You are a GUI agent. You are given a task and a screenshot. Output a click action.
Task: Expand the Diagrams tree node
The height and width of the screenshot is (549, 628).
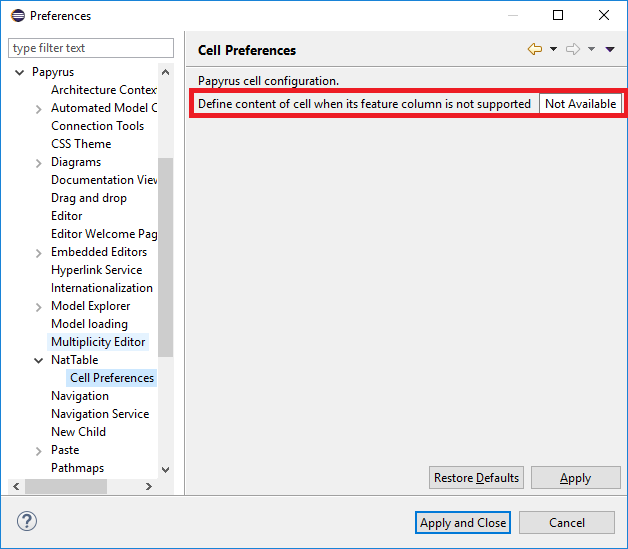coord(38,163)
